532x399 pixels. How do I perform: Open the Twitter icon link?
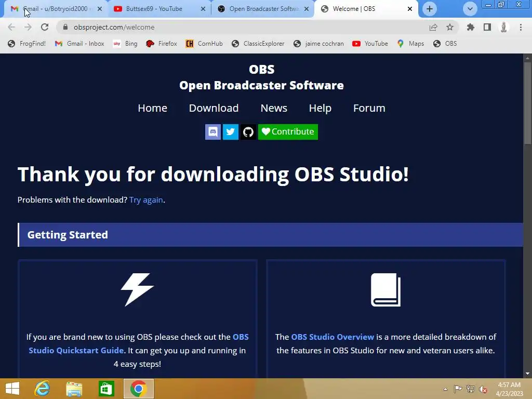pos(230,131)
